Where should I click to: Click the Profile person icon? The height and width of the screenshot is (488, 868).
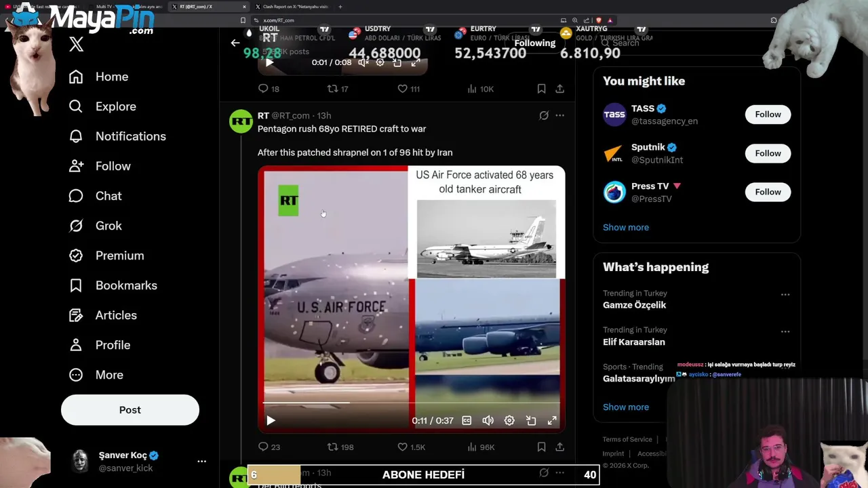point(76,345)
